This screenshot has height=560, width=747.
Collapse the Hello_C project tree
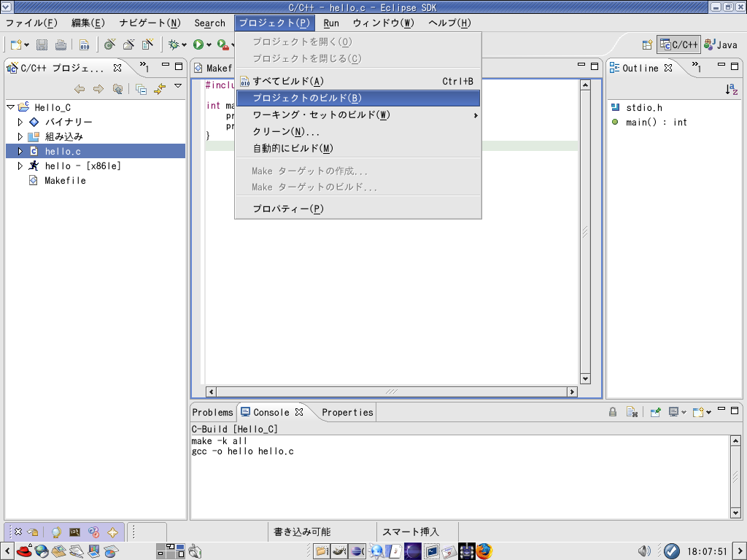point(10,107)
